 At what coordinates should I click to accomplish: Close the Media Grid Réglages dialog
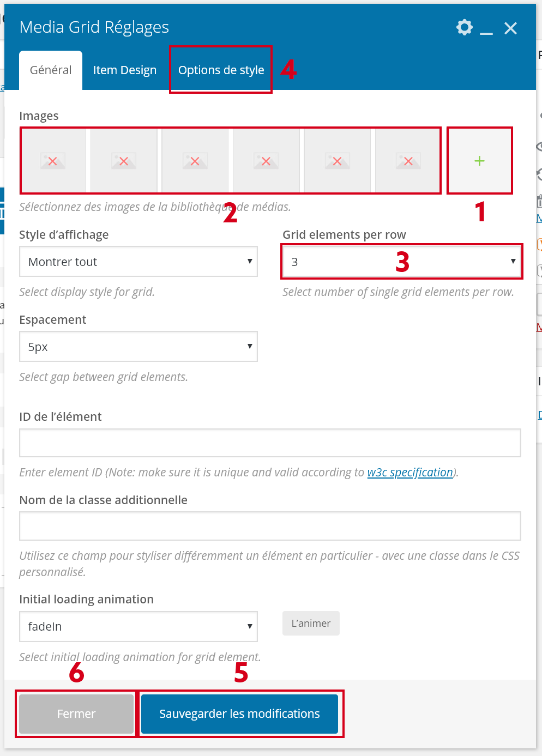click(510, 28)
